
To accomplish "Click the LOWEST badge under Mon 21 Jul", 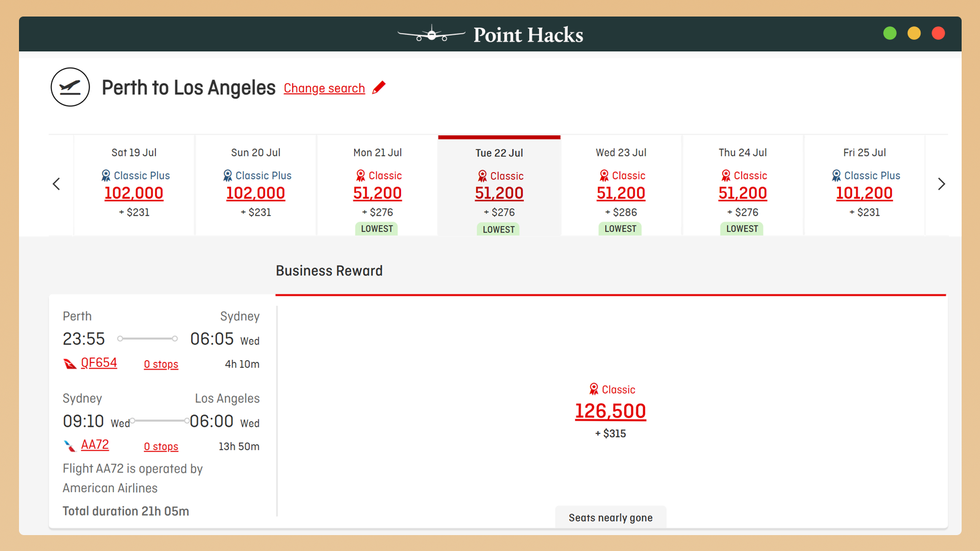I will click(x=377, y=229).
